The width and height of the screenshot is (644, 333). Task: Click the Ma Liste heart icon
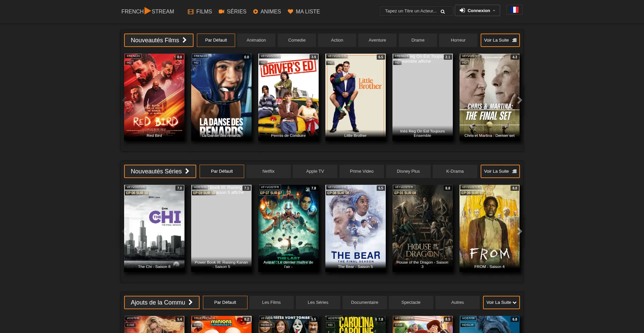point(290,11)
